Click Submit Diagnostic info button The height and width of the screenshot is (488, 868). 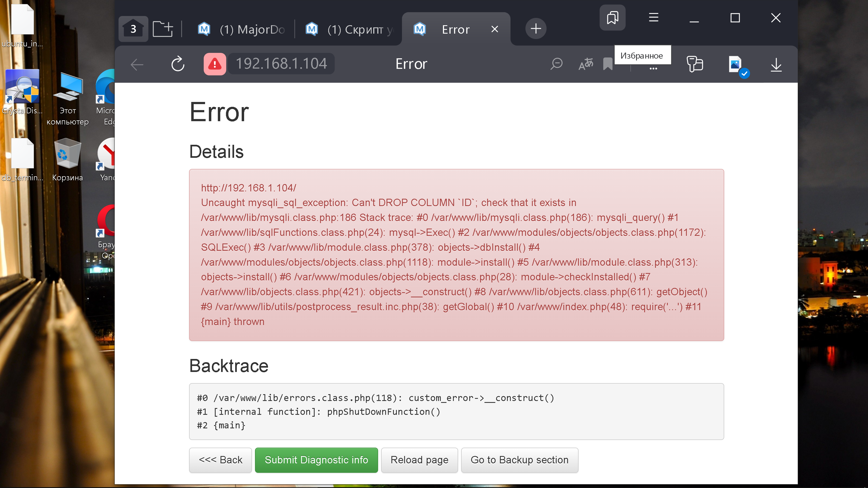point(316,460)
